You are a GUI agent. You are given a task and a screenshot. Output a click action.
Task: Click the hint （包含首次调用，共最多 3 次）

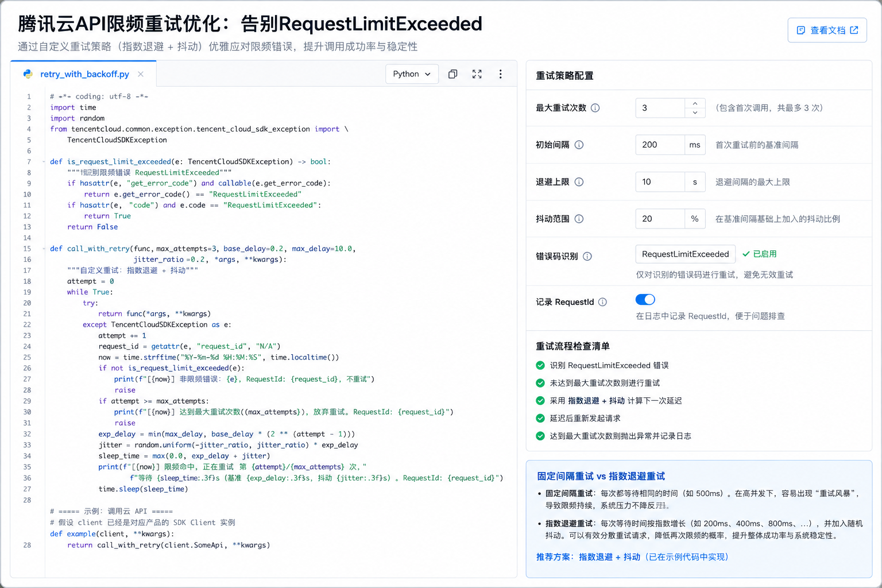point(769,108)
